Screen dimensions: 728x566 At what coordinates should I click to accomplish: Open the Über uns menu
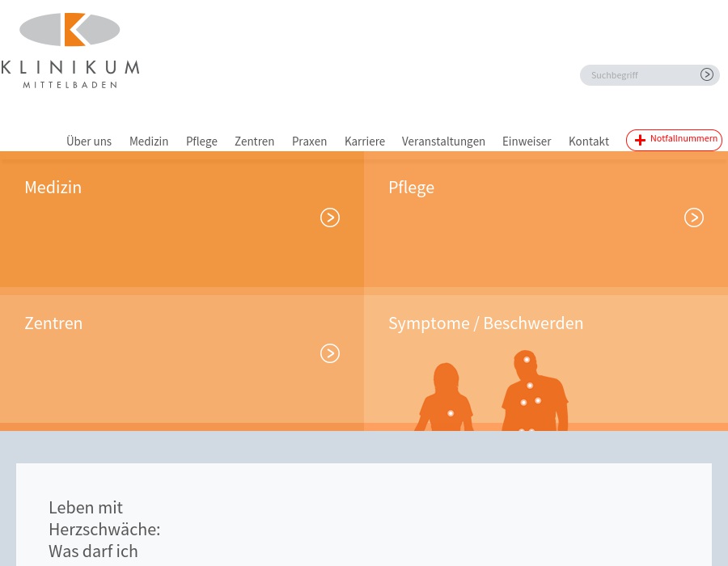pyautogui.click(x=89, y=141)
